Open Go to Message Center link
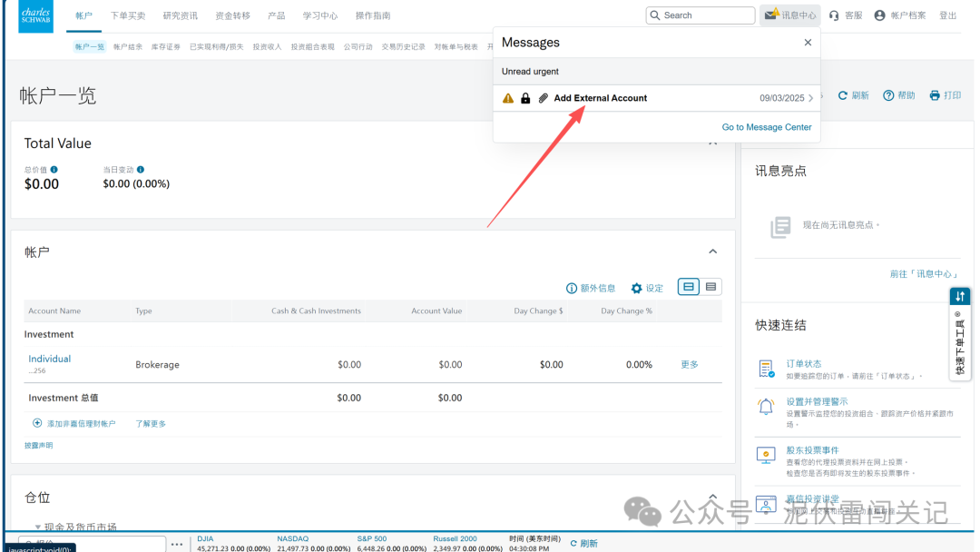980x552 pixels. click(x=766, y=127)
